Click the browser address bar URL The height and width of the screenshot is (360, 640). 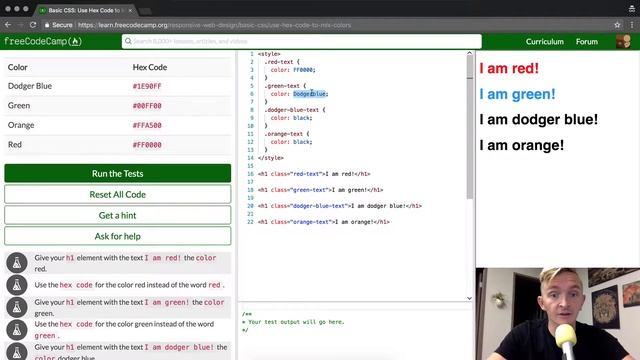point(214,25)
